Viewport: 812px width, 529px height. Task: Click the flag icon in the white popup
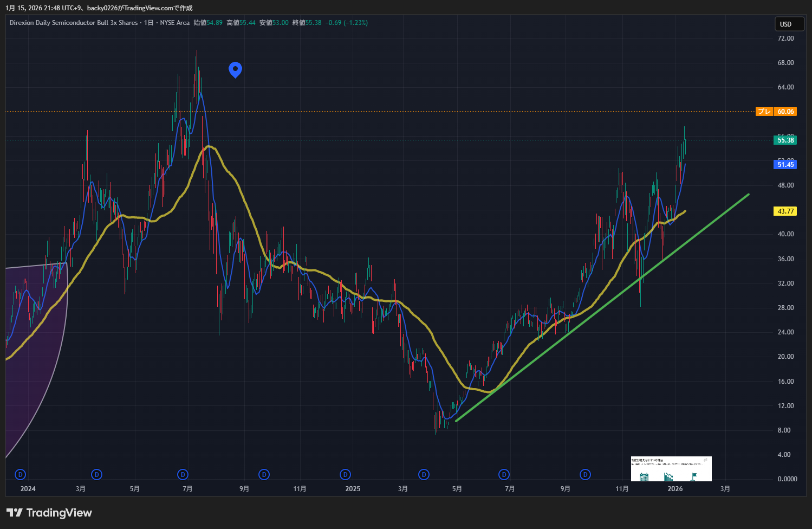coord(694,476)
